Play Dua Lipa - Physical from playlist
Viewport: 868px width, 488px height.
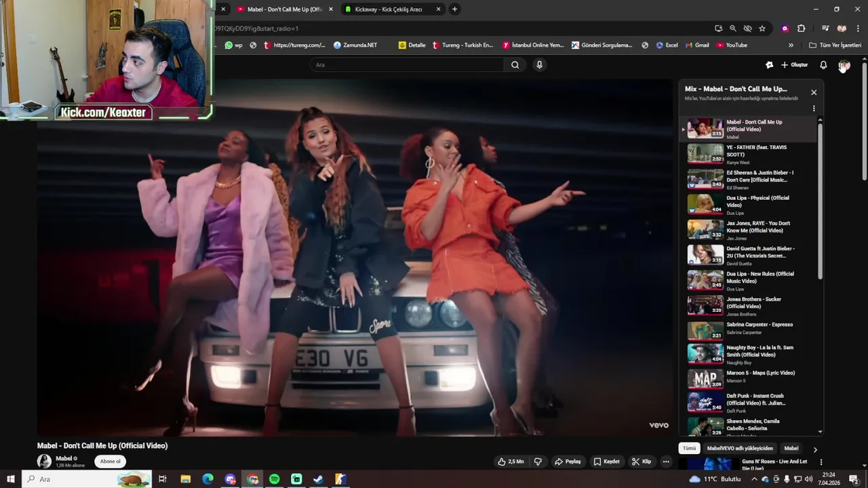point(749,205)
